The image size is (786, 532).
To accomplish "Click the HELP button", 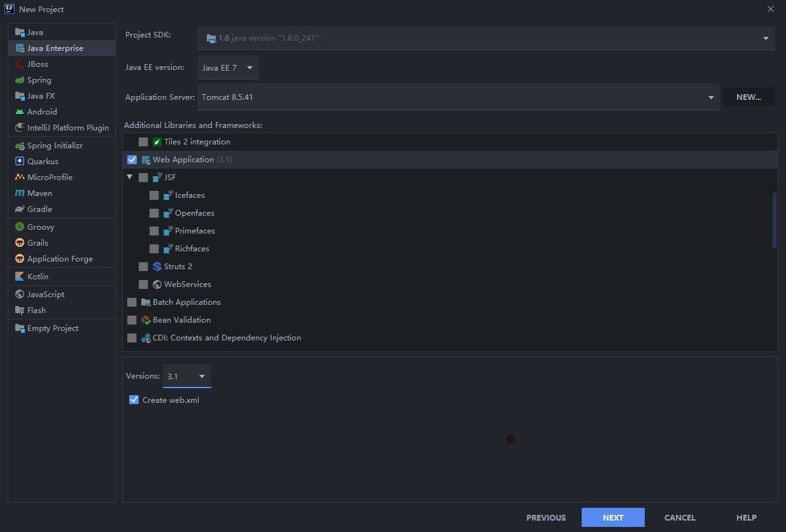I will [x=747, y=517].
